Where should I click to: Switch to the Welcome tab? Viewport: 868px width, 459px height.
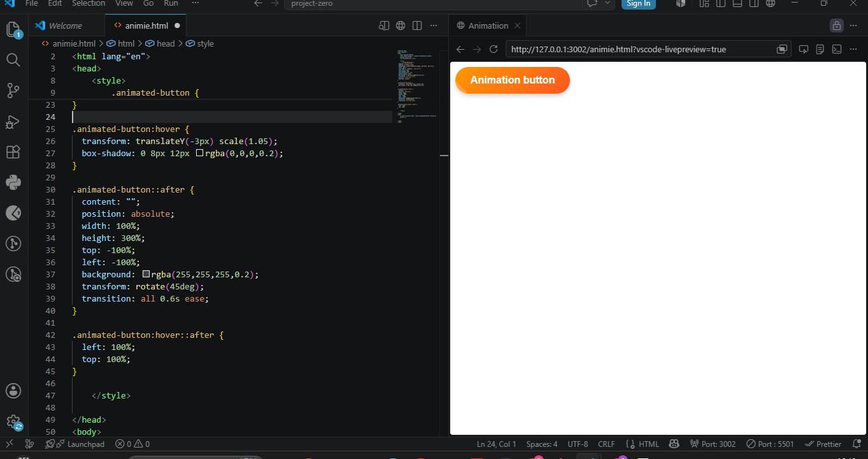click(66, 25)
